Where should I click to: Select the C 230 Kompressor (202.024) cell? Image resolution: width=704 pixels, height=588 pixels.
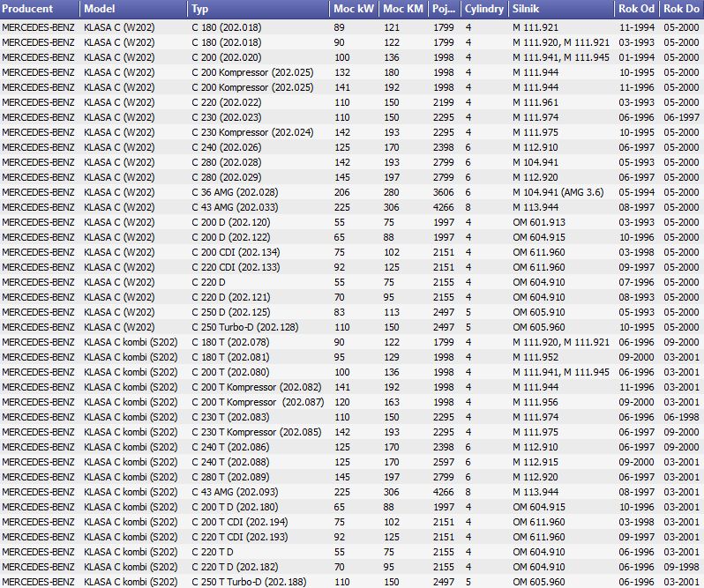pyautogui.click(x=252, y=132)
